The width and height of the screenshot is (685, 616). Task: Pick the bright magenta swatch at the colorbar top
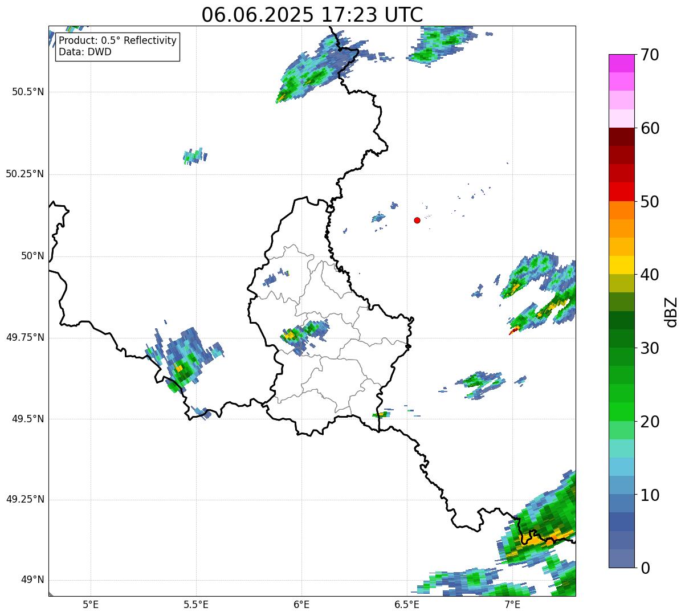621,63
